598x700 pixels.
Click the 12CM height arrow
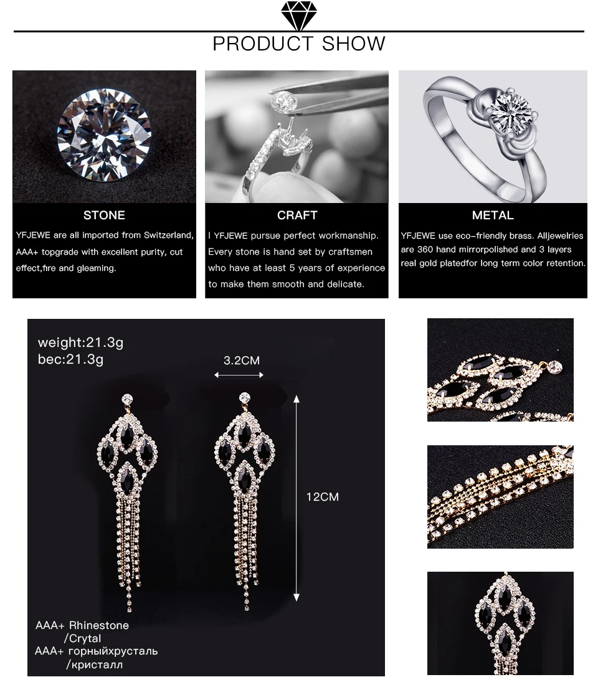296,498
